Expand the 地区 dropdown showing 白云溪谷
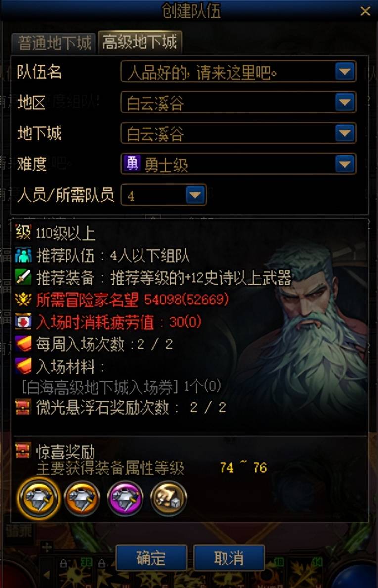Viewport: 378px width, 588px height. click(x=345, y=102)
